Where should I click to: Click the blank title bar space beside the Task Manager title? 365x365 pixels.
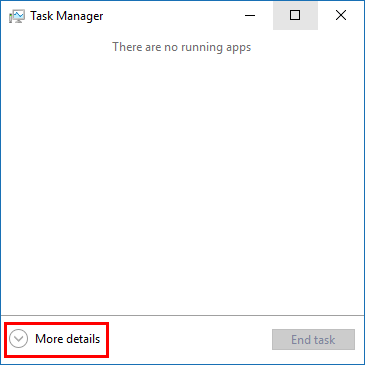click(167, 15)
